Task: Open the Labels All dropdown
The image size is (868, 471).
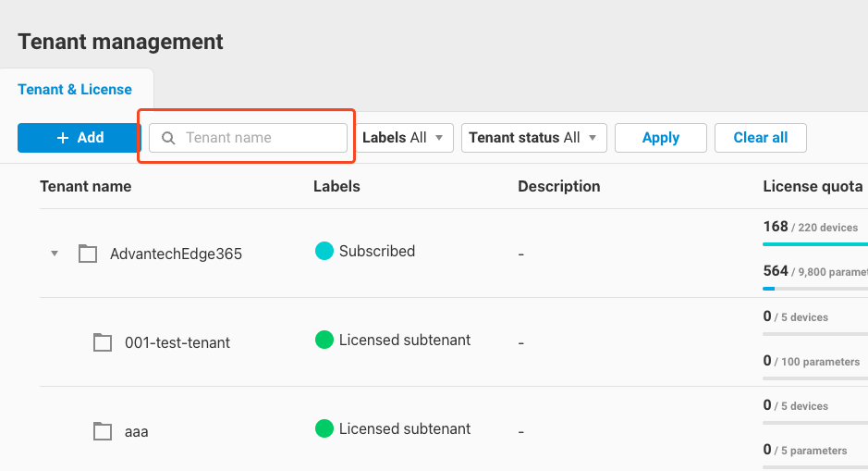Action: 404,138
